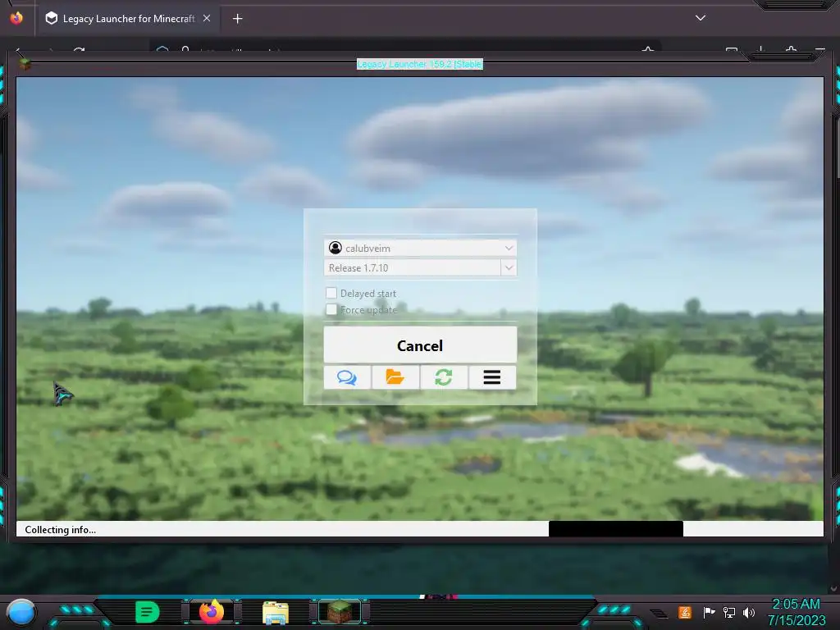Click the Legacy Launcher window title text
Screen dimensions: 840x630
click(420, 64)
